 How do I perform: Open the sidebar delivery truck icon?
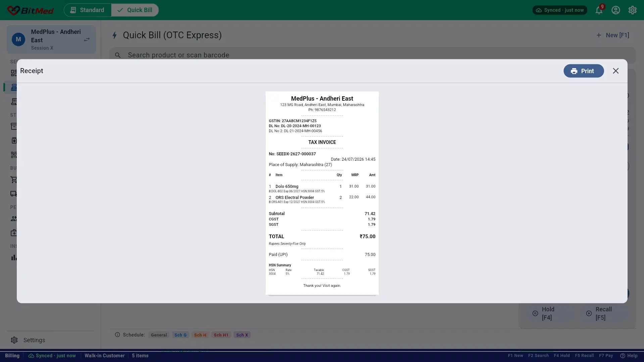click(14, 194)
